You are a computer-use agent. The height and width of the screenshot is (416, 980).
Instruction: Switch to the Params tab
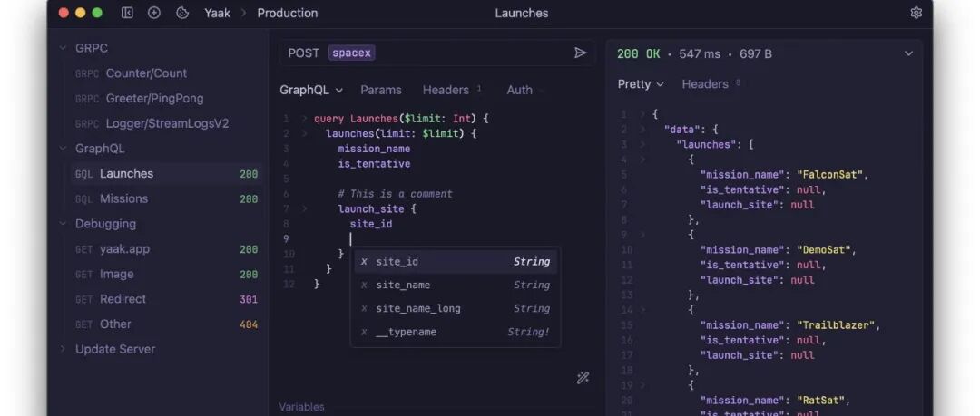[380, 90]
